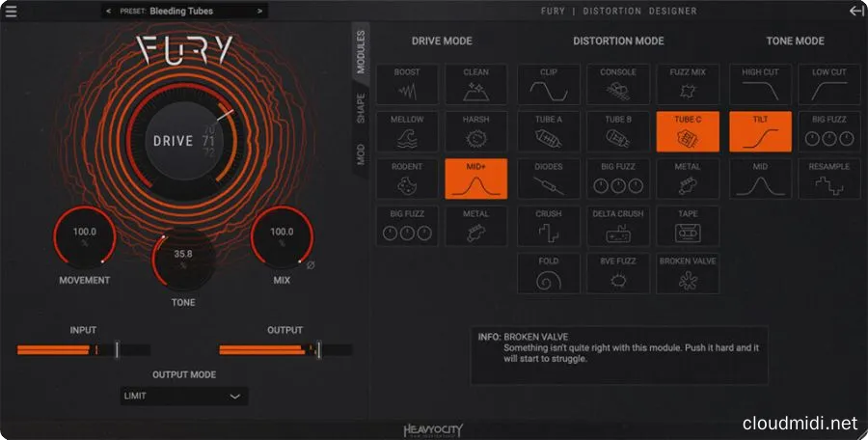Select the Tube A distortion mode
The image size is (868, 440).
pyautogui.click(x=549, y=131)
